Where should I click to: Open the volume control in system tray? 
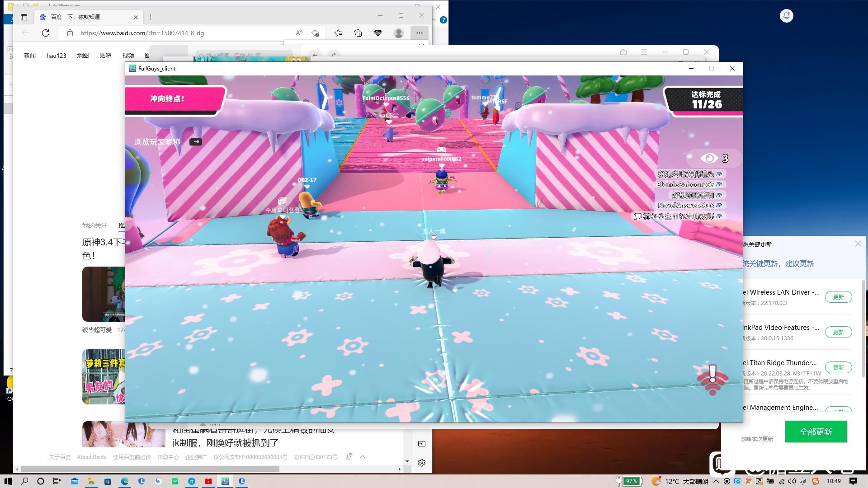point(792,481)
